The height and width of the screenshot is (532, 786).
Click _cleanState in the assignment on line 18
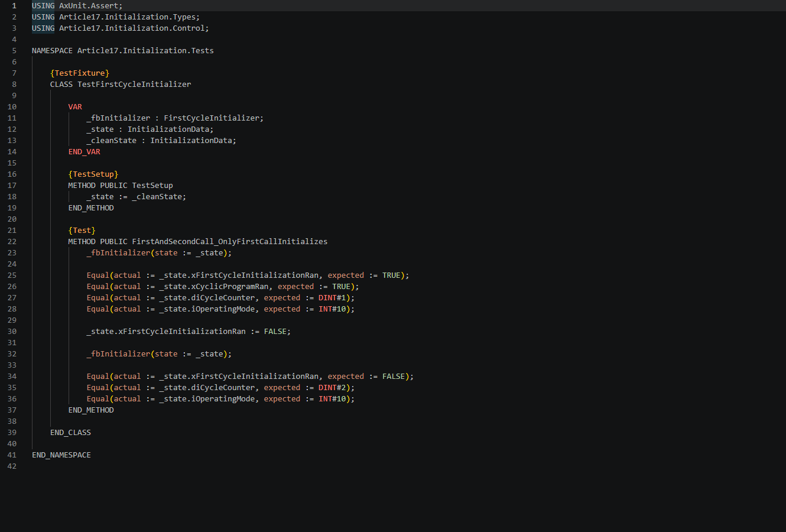(157, 197)
